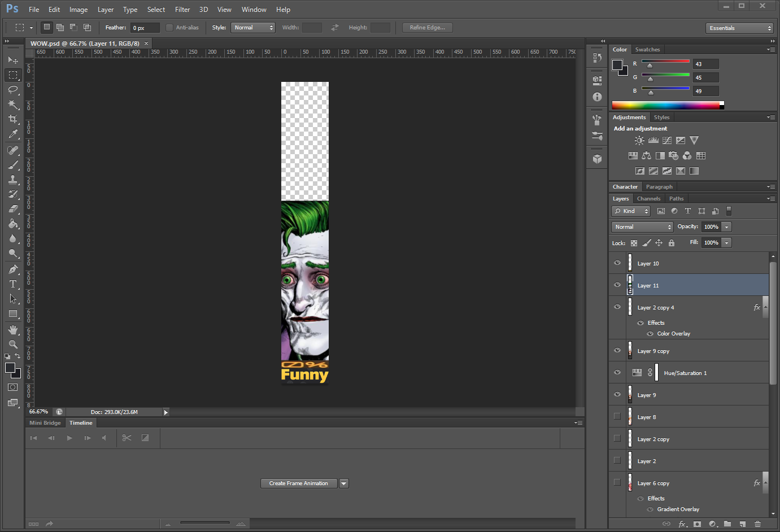Toggle Quick Mask mode icon
This screenshot has width=780, height=532.
[x=13, y=387]
